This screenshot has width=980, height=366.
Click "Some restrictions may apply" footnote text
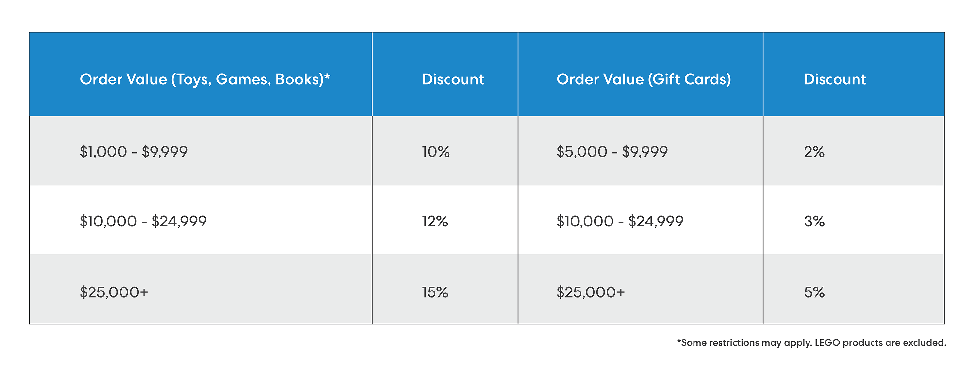(x=746, y=343)
